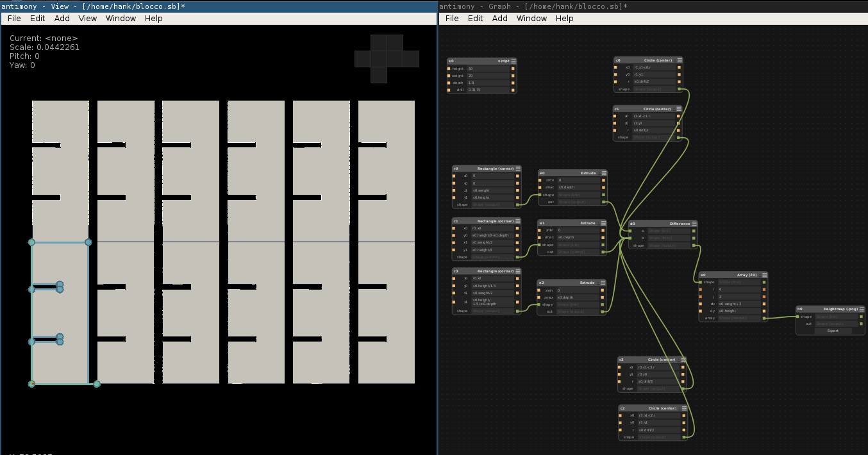
Task: Open the r3 Rectangle node hamburger menu
Action: click(517, 271)
